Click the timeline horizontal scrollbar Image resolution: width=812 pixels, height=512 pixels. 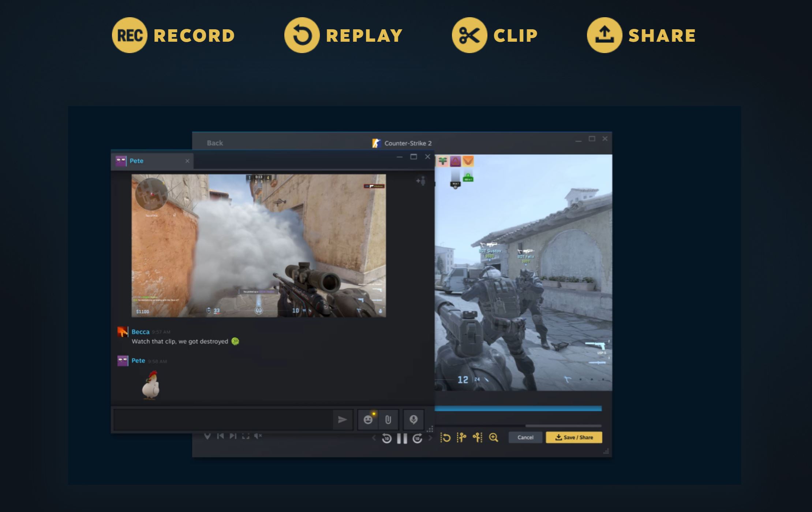click(564, 426)
